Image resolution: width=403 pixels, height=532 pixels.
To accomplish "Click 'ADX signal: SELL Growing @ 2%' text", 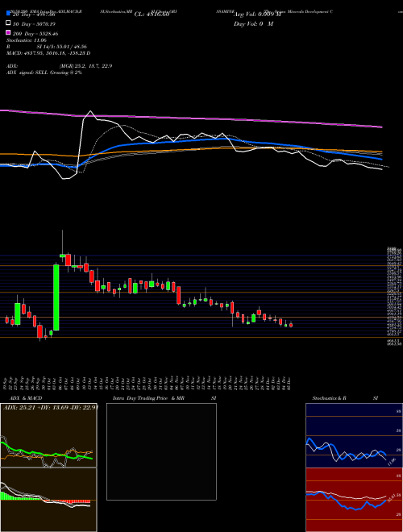I will point(44,73).
